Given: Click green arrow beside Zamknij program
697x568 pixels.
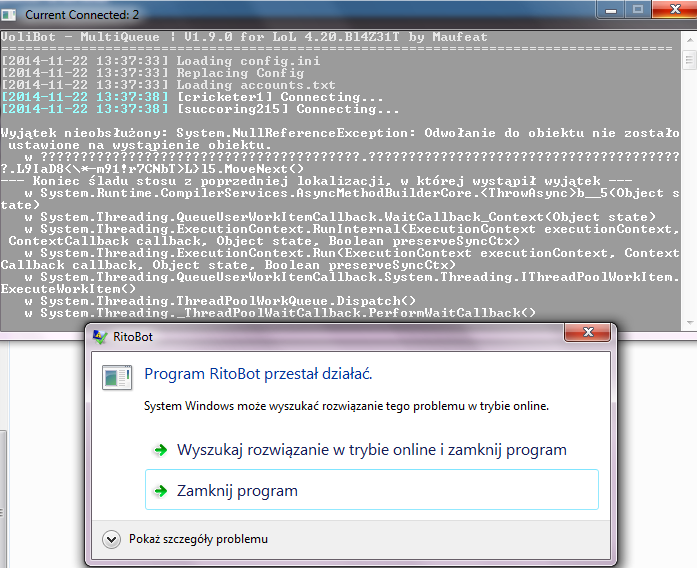Looking at the screenshot, I should pyautogui.click(x=160, y=491).
